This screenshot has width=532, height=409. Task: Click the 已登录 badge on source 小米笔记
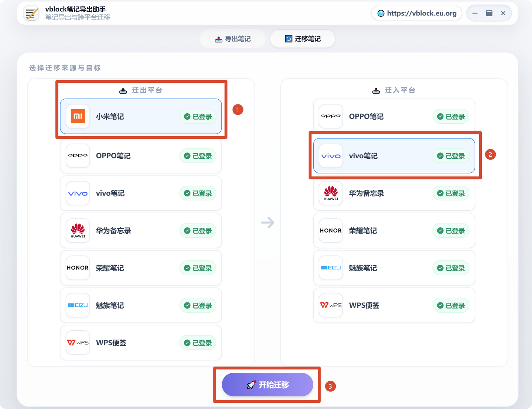tap(198, 116)
